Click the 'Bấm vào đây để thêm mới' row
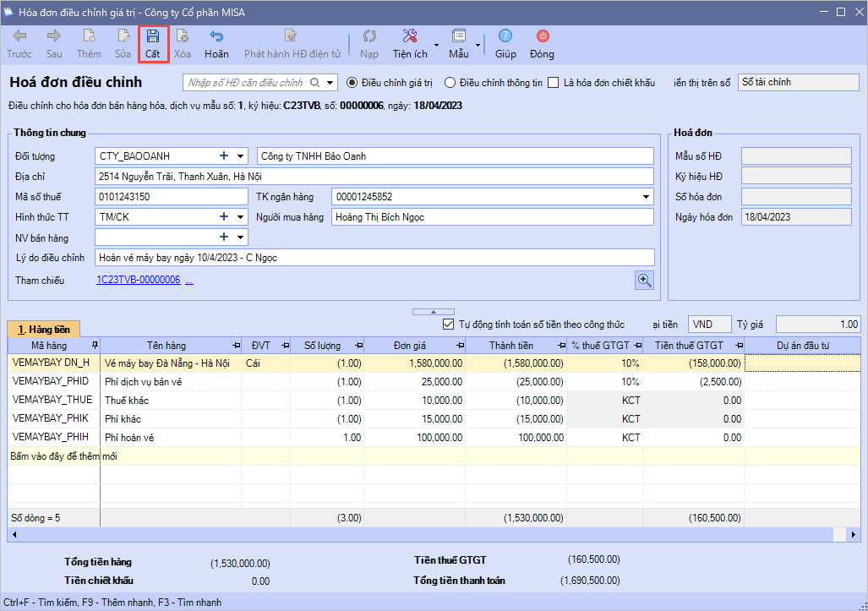This screenshot has width=868, height=611. tap(63, 456)
